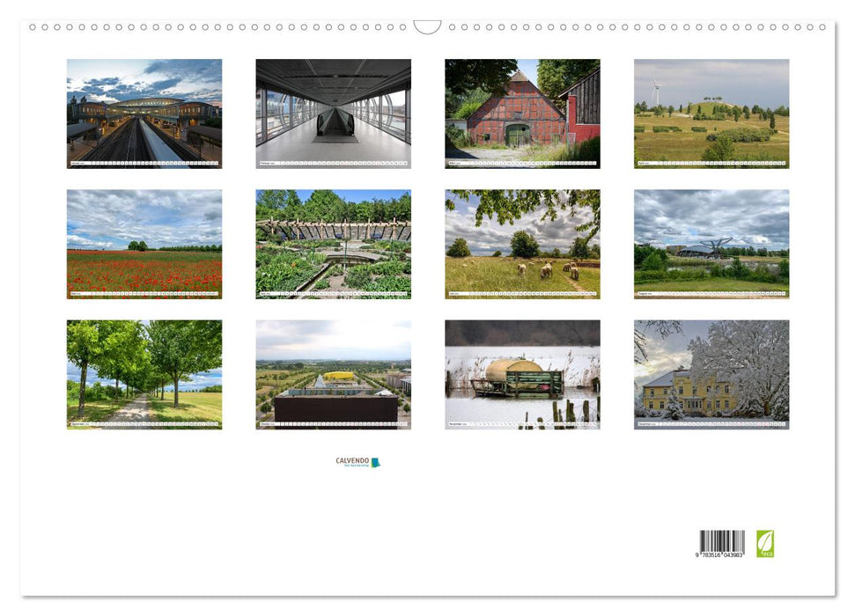855x616 pixels.
Task: Click the barcode graphic
Action: point(722,539)
